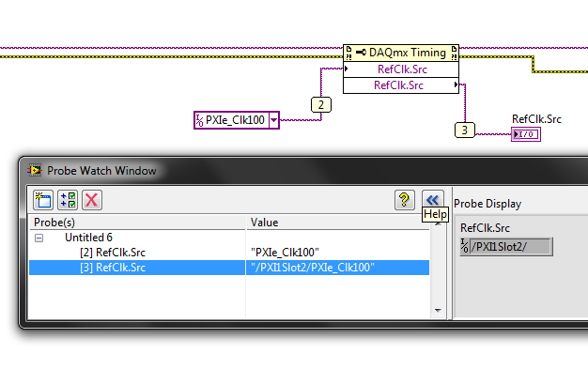Click the PXIe_Clk100 constant text
Image resolution: width=588 pixels, height=369 pixels.
click(235, 120)
